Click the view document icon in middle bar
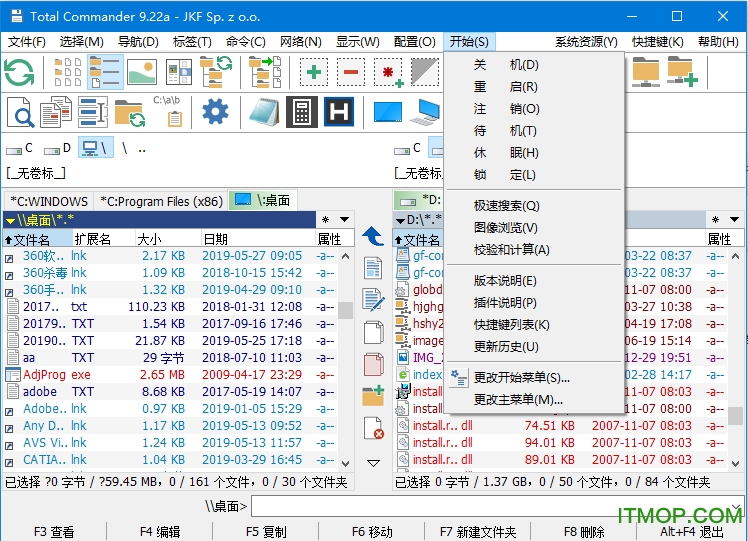The image size is (748, 541). tap(373, 268)
